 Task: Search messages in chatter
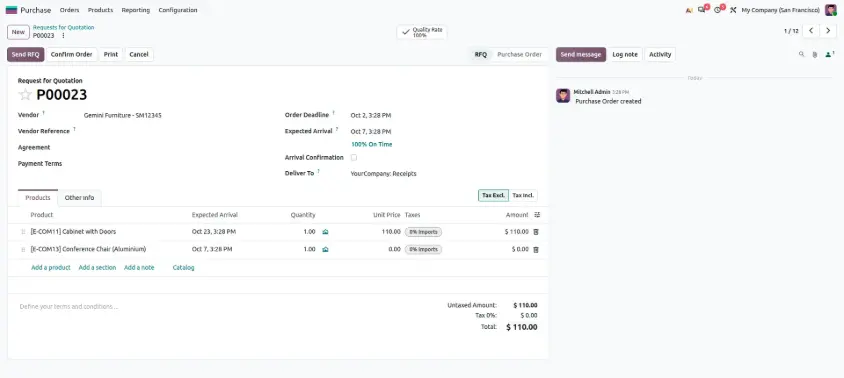801,54
